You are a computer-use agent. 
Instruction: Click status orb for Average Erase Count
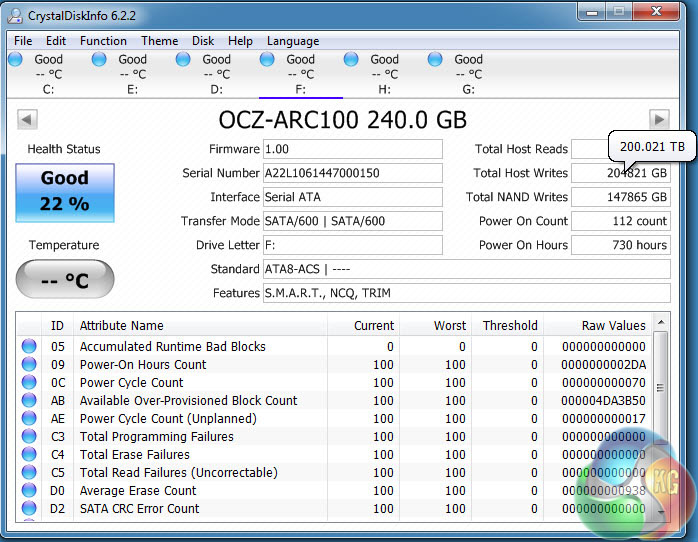(30, 491)
